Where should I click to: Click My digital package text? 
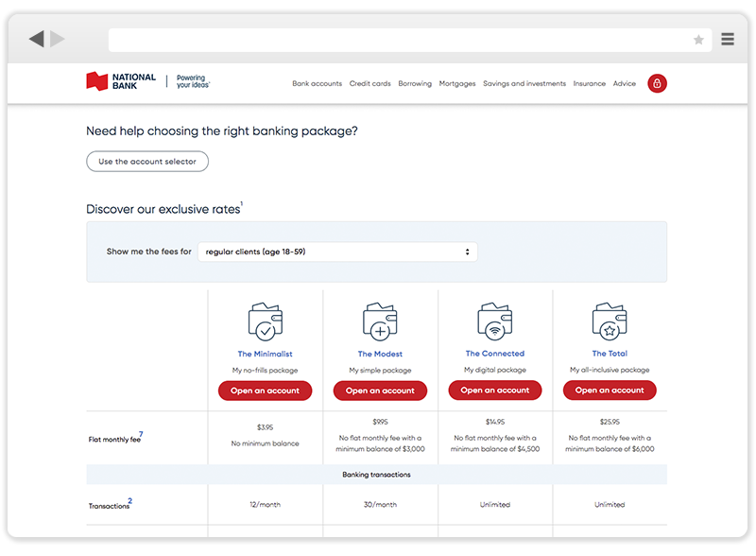494,370
